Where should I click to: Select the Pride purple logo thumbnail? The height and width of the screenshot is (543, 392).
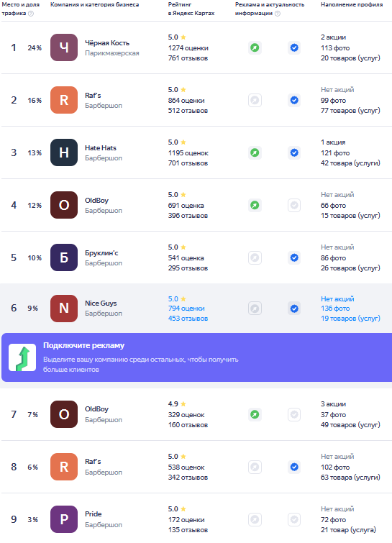coord(64,519)
